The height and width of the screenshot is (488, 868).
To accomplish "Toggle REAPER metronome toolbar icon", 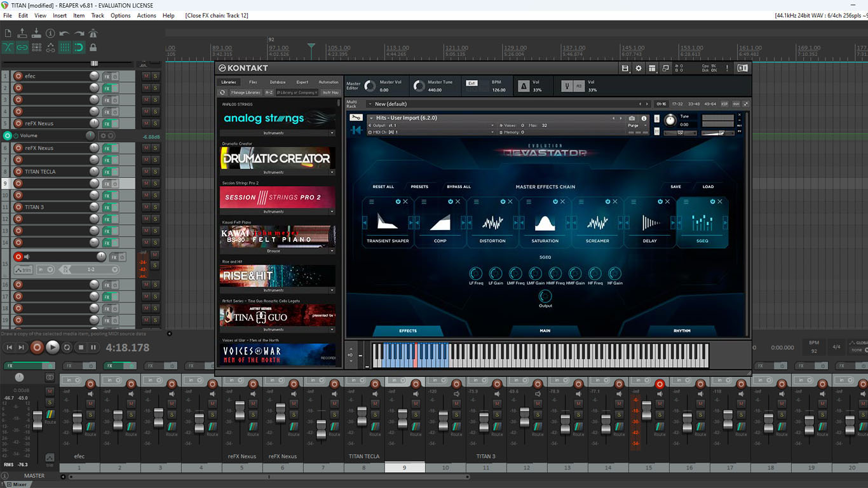I will 93,33.
